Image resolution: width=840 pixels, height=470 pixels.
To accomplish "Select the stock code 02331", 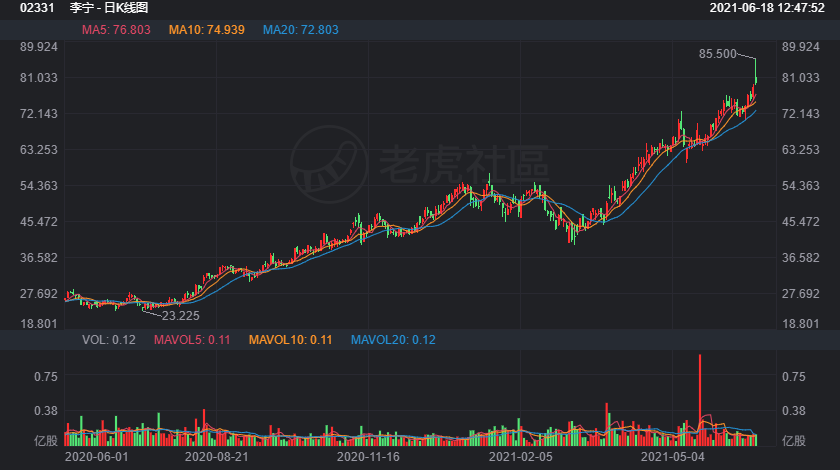I will pos(22,8).
